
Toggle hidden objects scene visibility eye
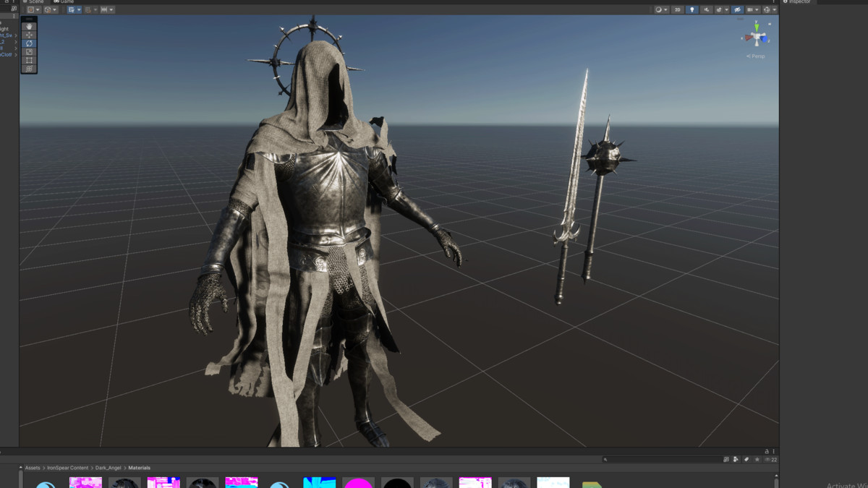pos(737,9)
